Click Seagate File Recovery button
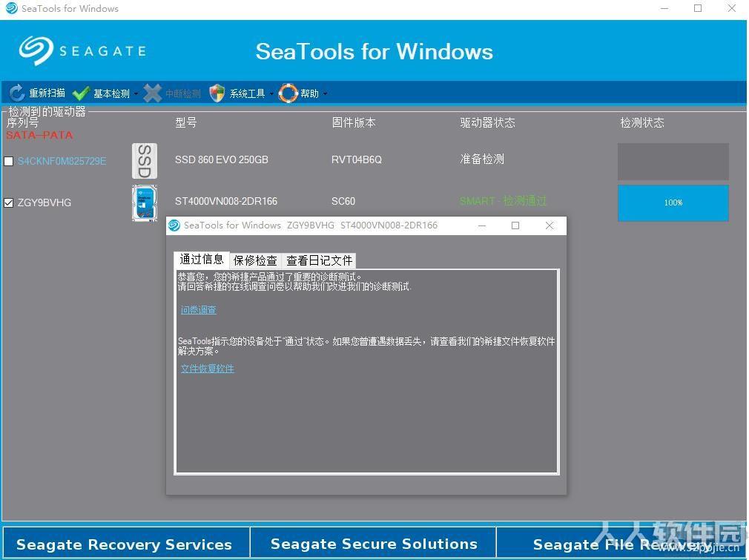This screenshot has height=560, width=749. [x=621, y=544]
